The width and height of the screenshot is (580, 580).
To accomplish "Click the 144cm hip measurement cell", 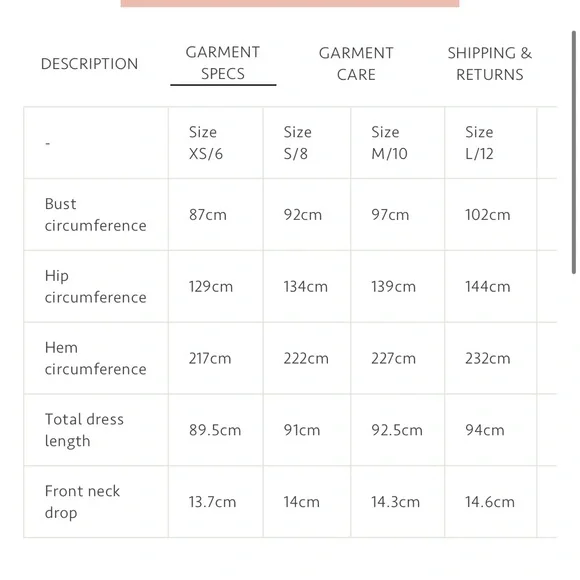I will point(490,286).
